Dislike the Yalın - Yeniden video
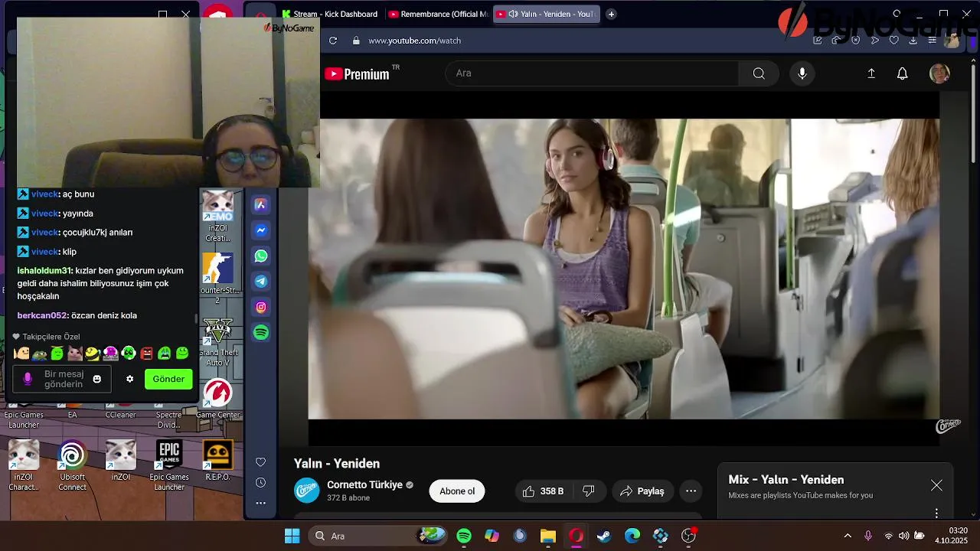Viewport: 980px width, 551px height. click(x=589, y=491)
